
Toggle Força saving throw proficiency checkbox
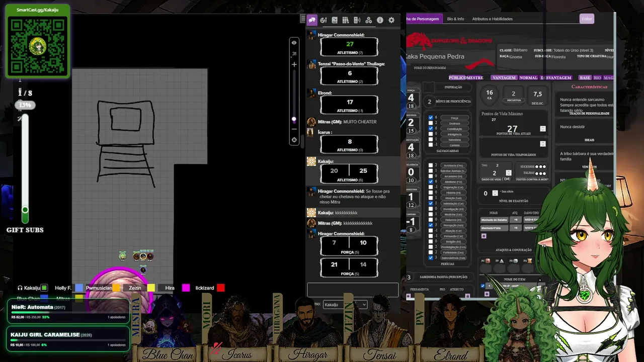431,118
